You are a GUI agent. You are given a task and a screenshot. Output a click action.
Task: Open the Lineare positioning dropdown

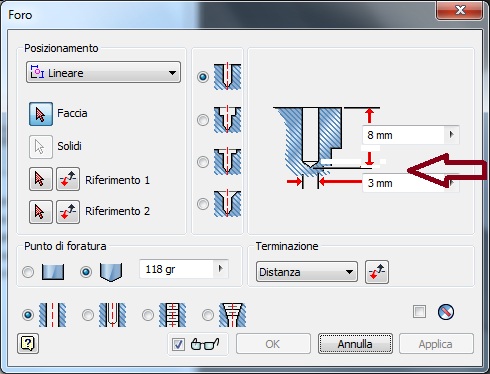[103, 72]
